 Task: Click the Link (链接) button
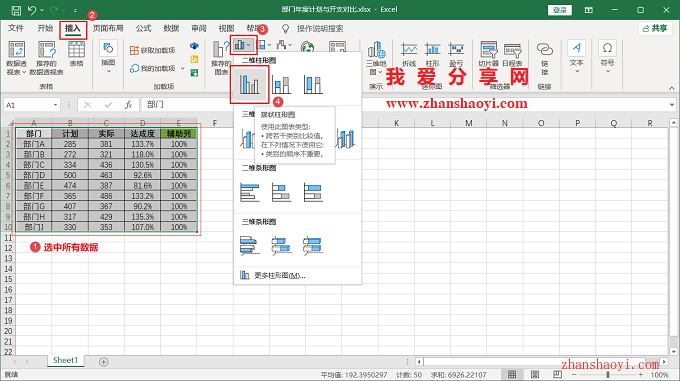[x=545, y=59]
